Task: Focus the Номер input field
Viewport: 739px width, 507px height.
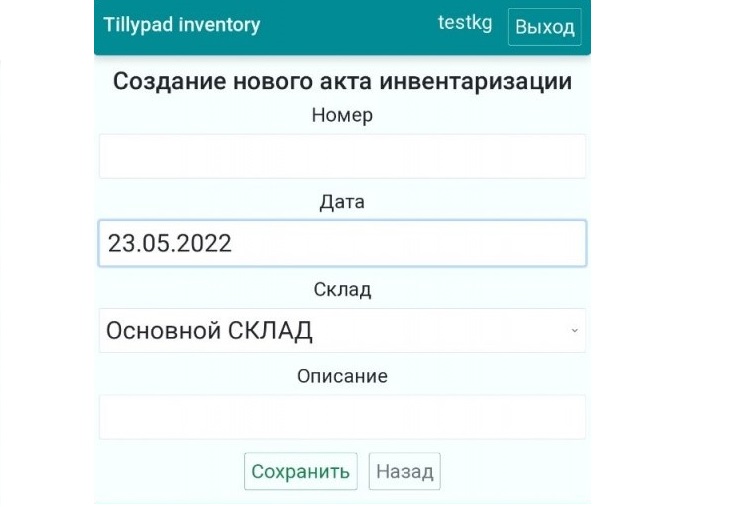Action: 342,156
